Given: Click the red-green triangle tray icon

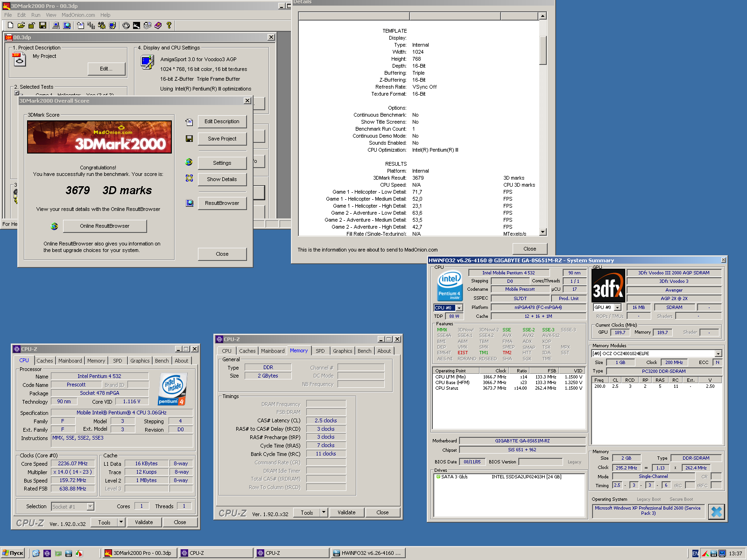Looking at the screenshot, I should click(x=705, y=553).
